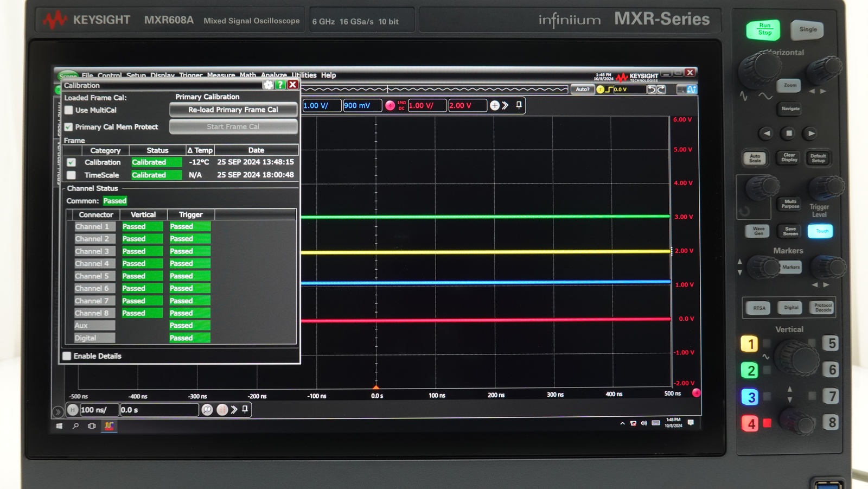Toggle Primary Cal Mem Protect checkbox
The height and width of the screenshot is (489, 868).
point(68,127)
